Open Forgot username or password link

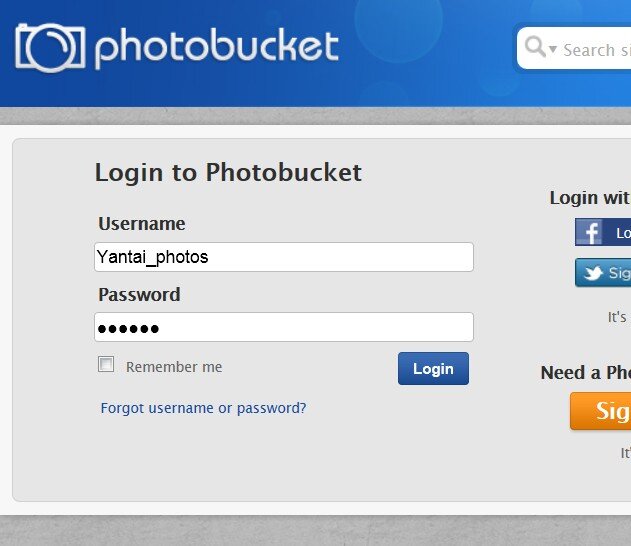[203, 408]
